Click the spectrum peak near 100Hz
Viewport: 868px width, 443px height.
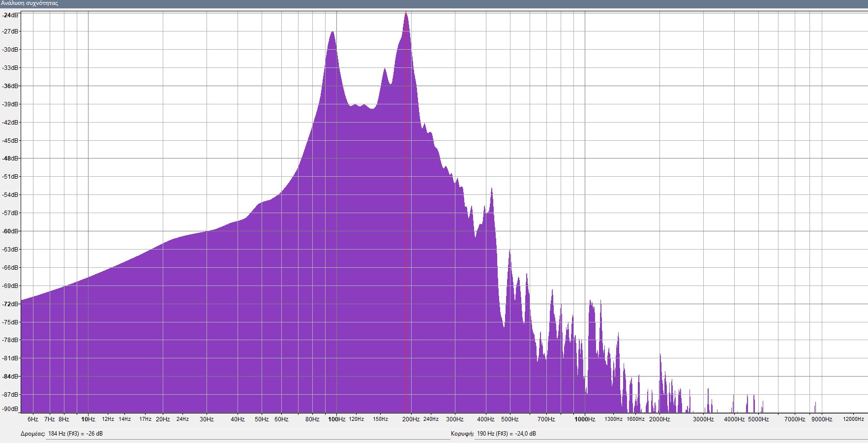click(x=333, y=34)
